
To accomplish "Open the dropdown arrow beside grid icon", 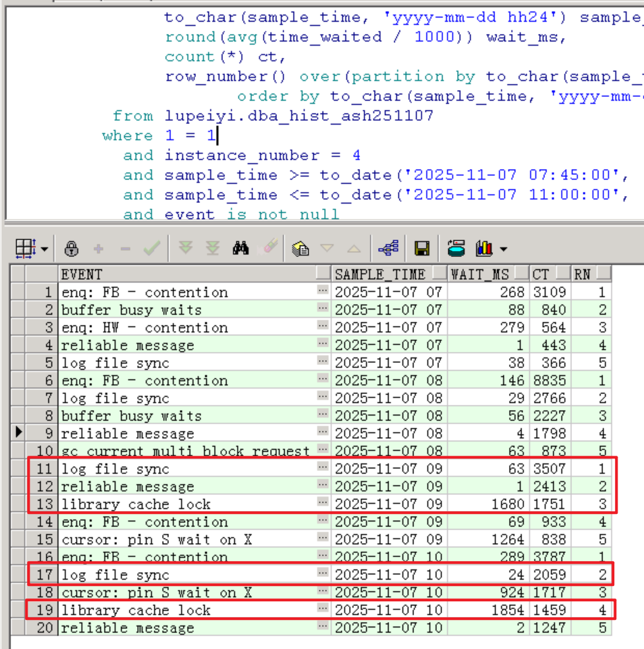I will pyautogui.click(x=45, y=249).
